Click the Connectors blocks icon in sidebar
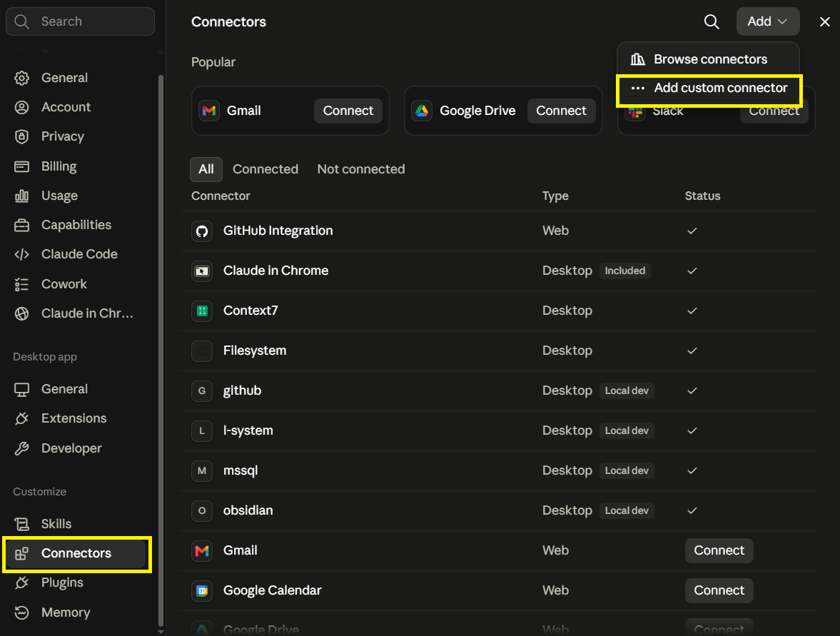 point(21,553)
